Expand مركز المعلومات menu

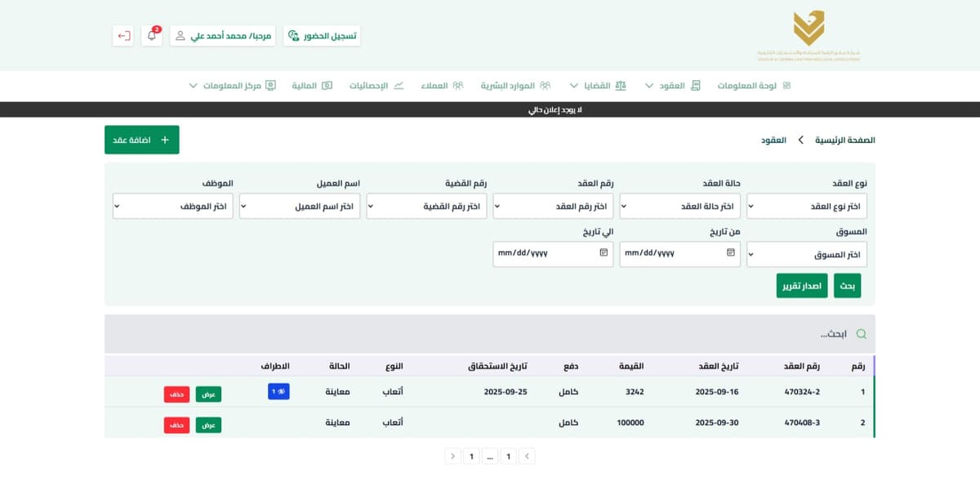coord(232,86)
